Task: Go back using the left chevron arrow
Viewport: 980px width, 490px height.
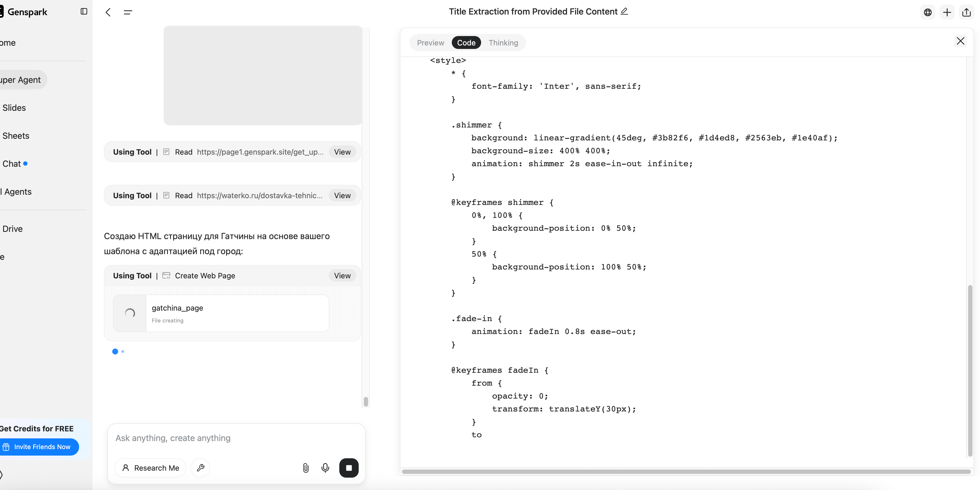Action: tap(108, 12)
